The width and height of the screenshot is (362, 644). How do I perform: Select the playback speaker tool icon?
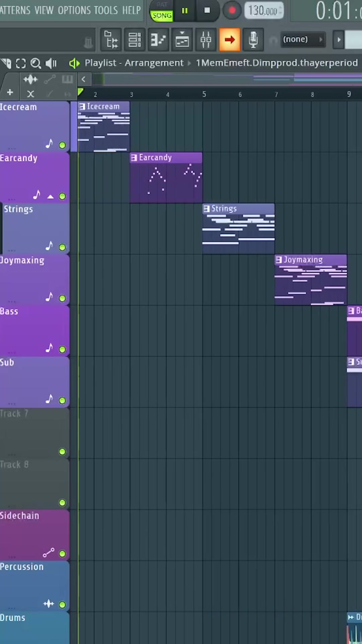(x=51, y=63)
